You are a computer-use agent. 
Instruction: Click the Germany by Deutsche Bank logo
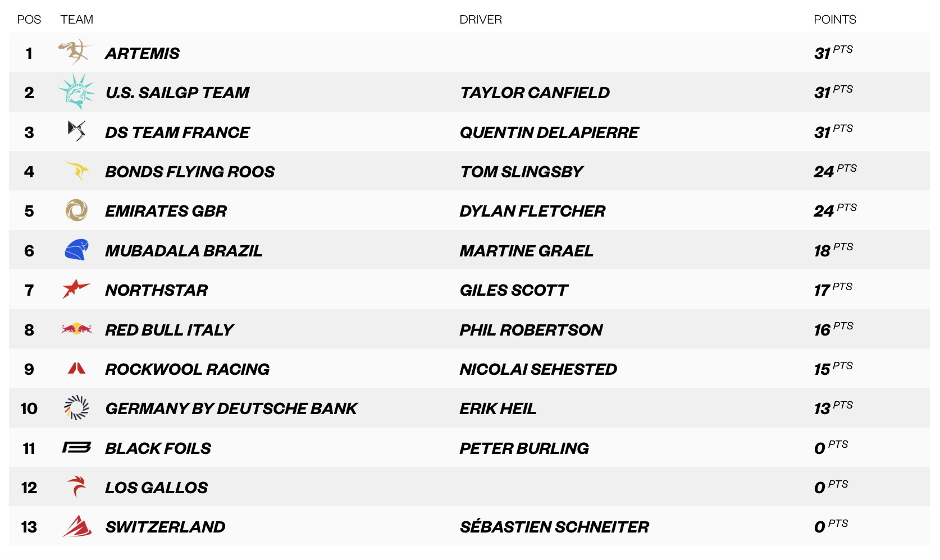pos(76,408)
